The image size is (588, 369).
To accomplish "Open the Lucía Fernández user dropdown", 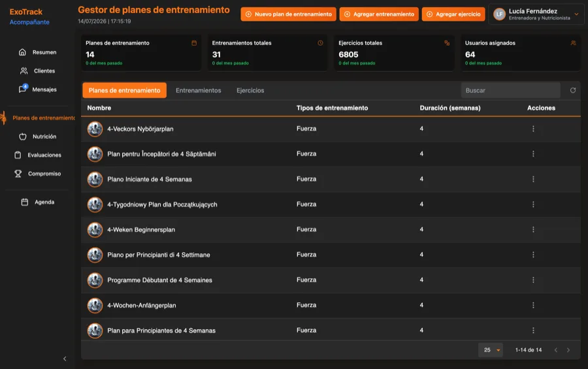I will pyautogui.click(x=536, y=14).
